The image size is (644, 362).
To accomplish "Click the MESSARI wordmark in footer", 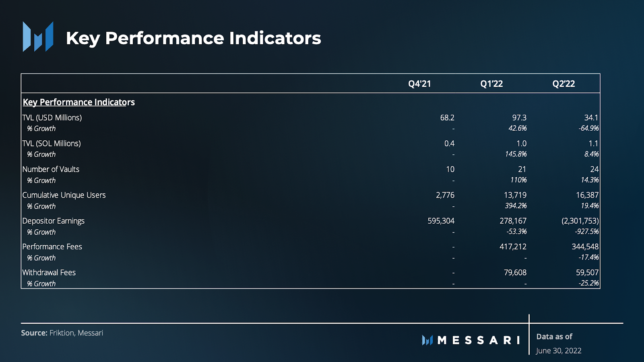I will [479, 340].
